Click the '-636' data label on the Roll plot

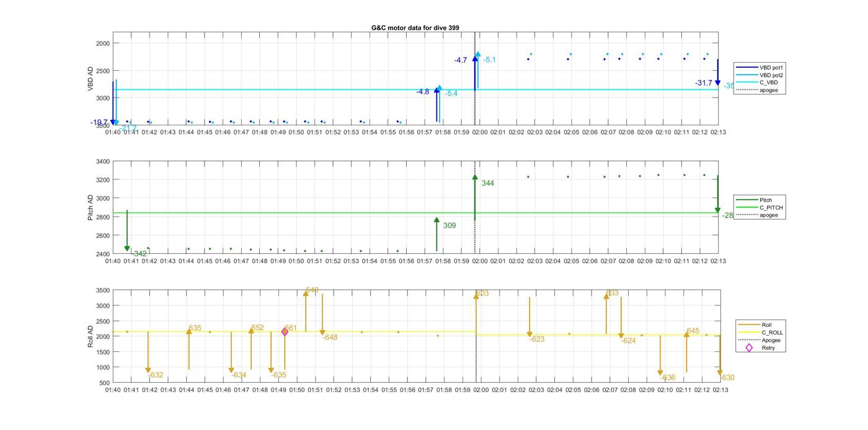point(668,378)
